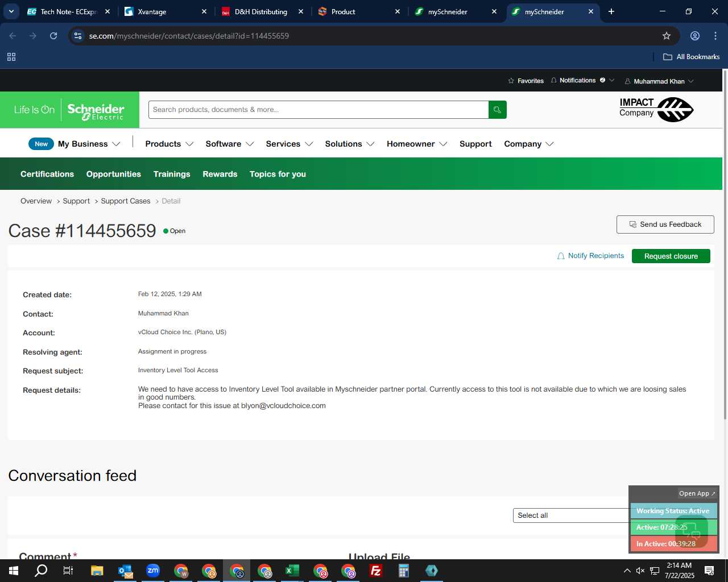
Task: Click the Impact Company logo
Action: [x=656, y=109]
